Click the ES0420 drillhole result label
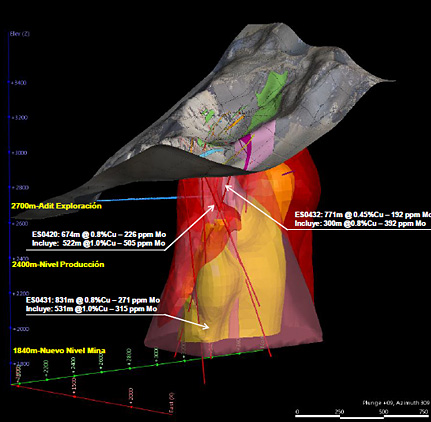This screenshot has width=431, height=422. [x=99, y=239]
